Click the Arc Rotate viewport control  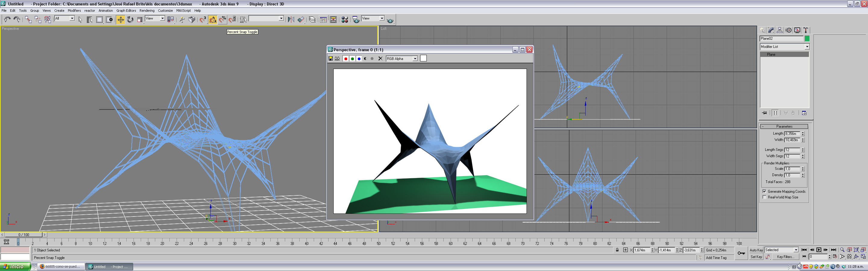click(857, 257)
